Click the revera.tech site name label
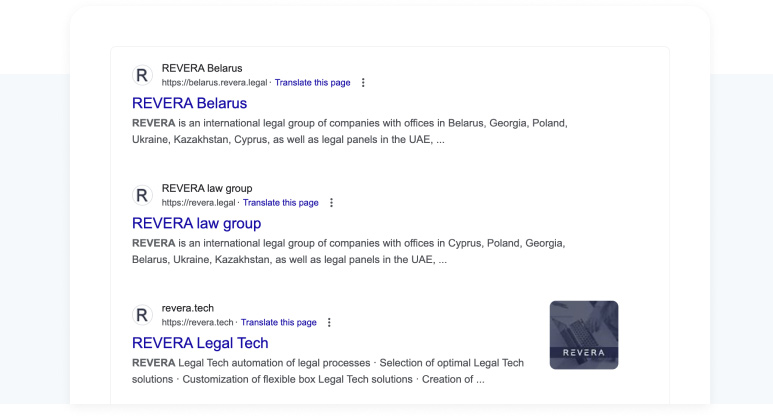The image size is (773, 416). coord(188,308)
